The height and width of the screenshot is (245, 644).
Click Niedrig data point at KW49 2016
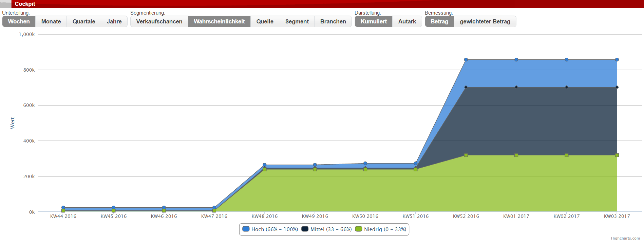315,169
